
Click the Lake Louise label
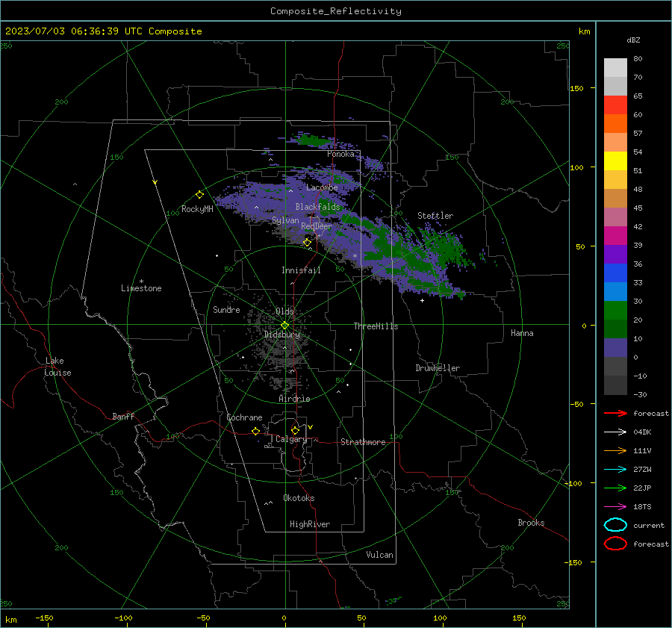tap(57, 367)
